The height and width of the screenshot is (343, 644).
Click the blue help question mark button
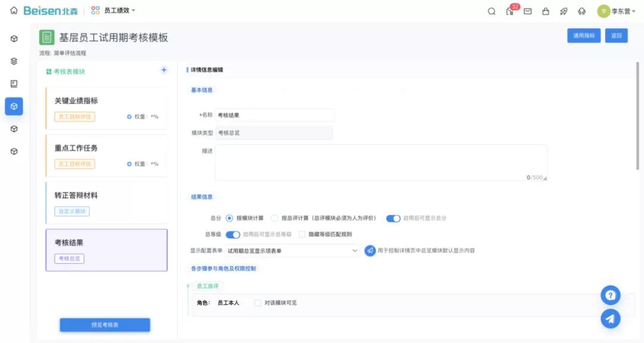click(610, 295)
